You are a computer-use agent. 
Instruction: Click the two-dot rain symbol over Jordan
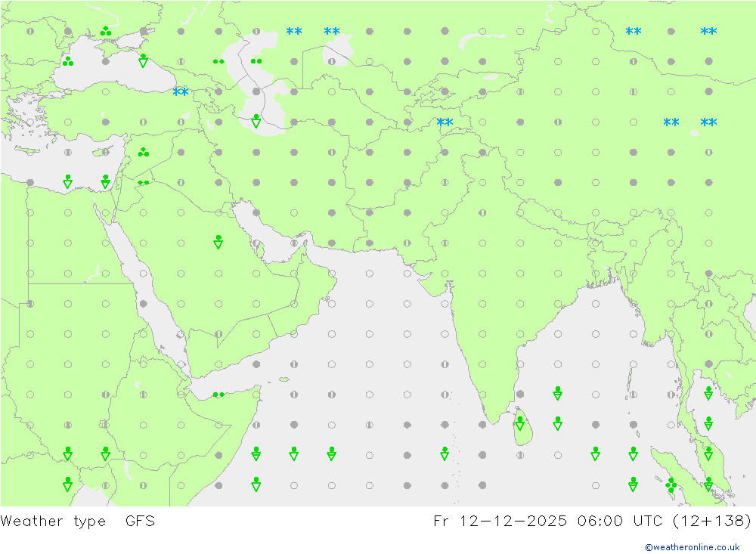coord(143,182)
